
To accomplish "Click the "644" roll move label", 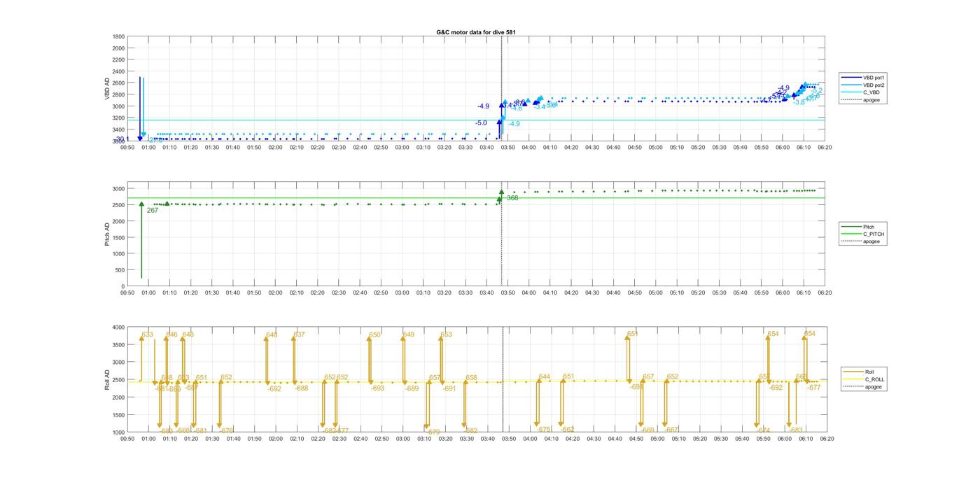I will click(545, 377).
